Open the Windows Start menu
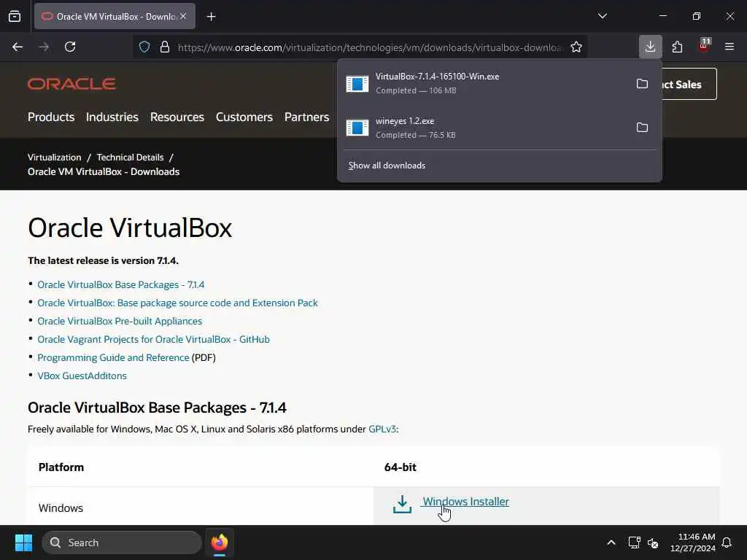This screenshot has width=747, height=560. 23,542
